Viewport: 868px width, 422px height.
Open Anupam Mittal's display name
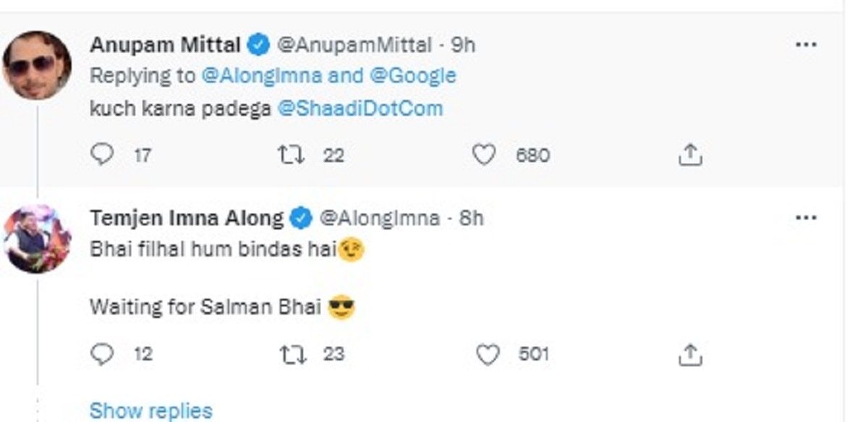pyautogui.click(x=165, y=45)
